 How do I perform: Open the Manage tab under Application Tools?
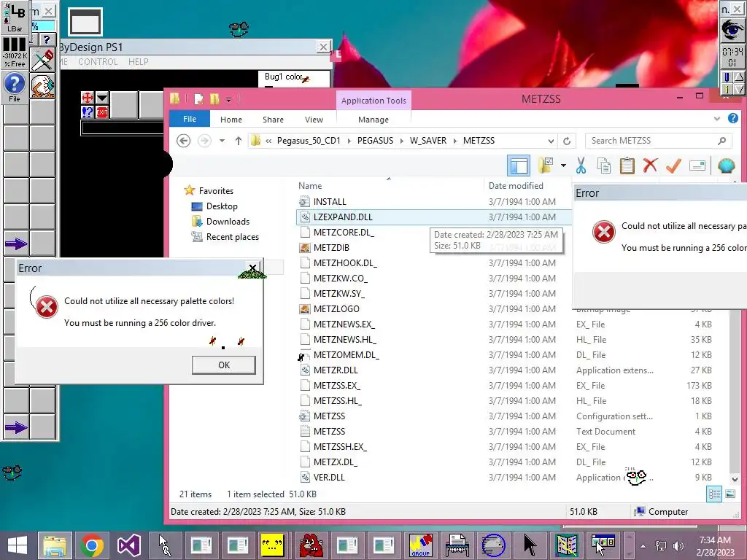[x=373, y=120]
